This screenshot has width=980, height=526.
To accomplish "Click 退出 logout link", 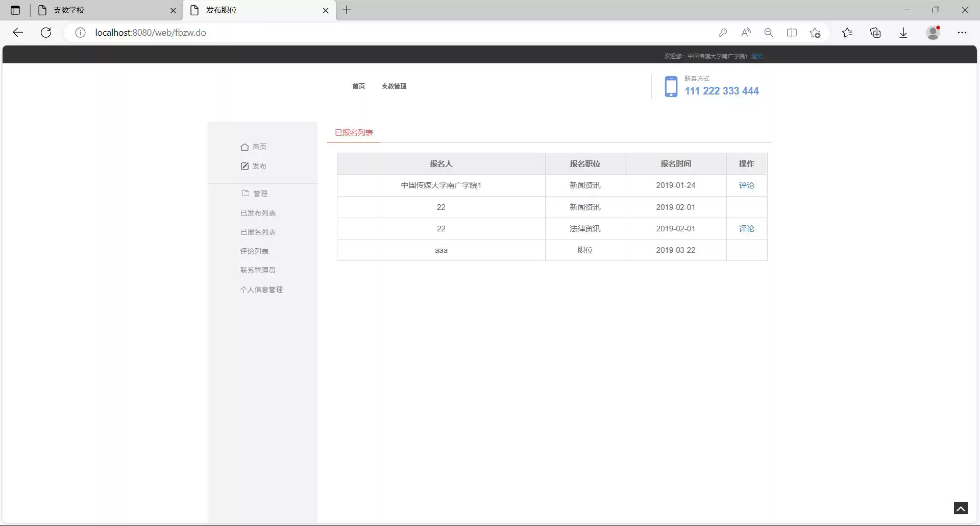I will pos(757,56).
